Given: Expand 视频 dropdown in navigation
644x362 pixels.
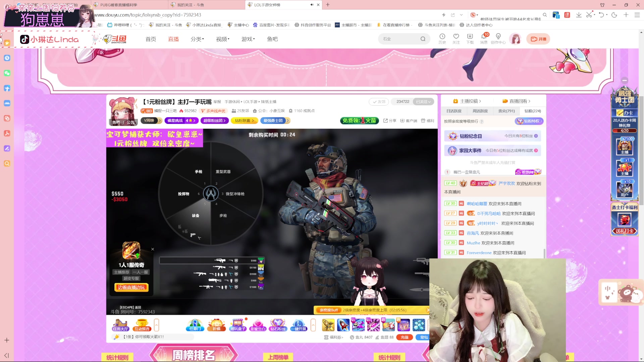Looking at the screenshot, I should click(x=223, y=39).
